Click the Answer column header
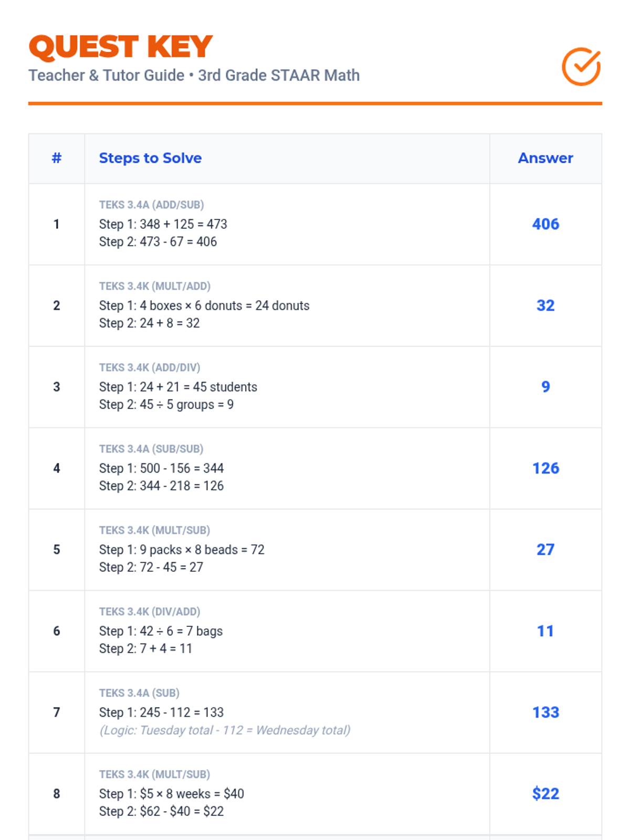This screenshot has height=840, width=630. coord(545,158)
